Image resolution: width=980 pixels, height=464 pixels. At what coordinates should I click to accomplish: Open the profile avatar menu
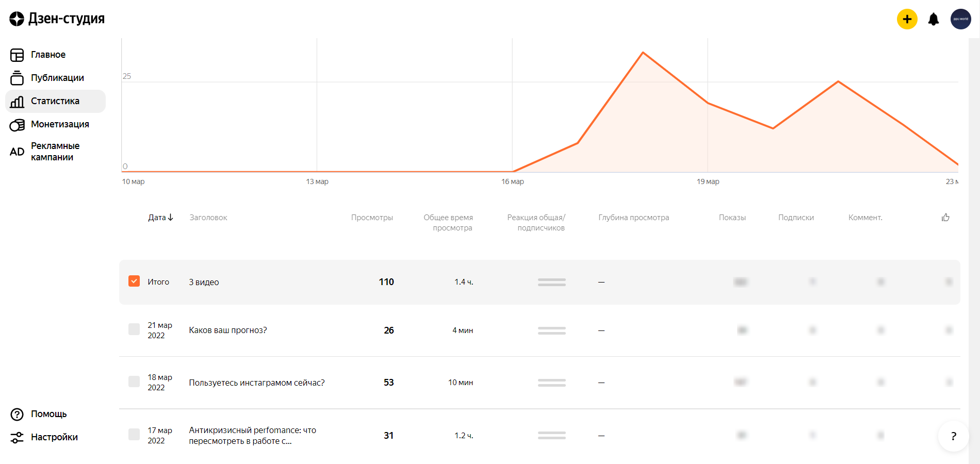coord(960,20)
